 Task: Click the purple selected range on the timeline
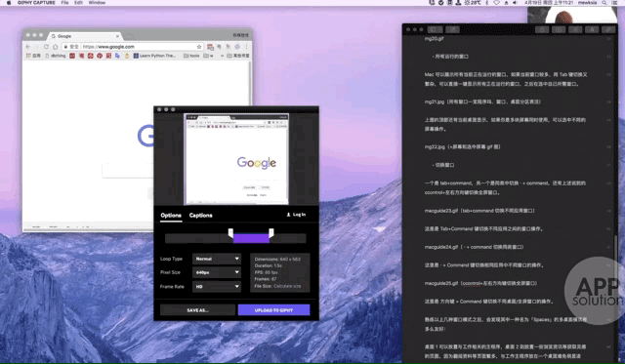[251, 238]
